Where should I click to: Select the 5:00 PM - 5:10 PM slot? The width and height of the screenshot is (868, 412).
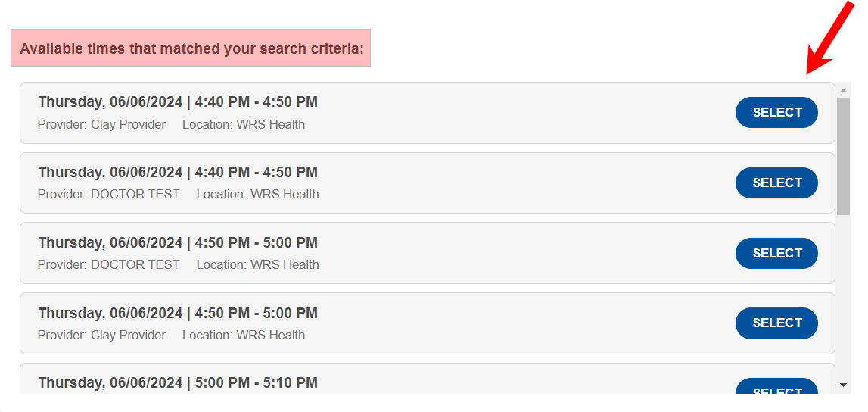click(x=776, y=388)
